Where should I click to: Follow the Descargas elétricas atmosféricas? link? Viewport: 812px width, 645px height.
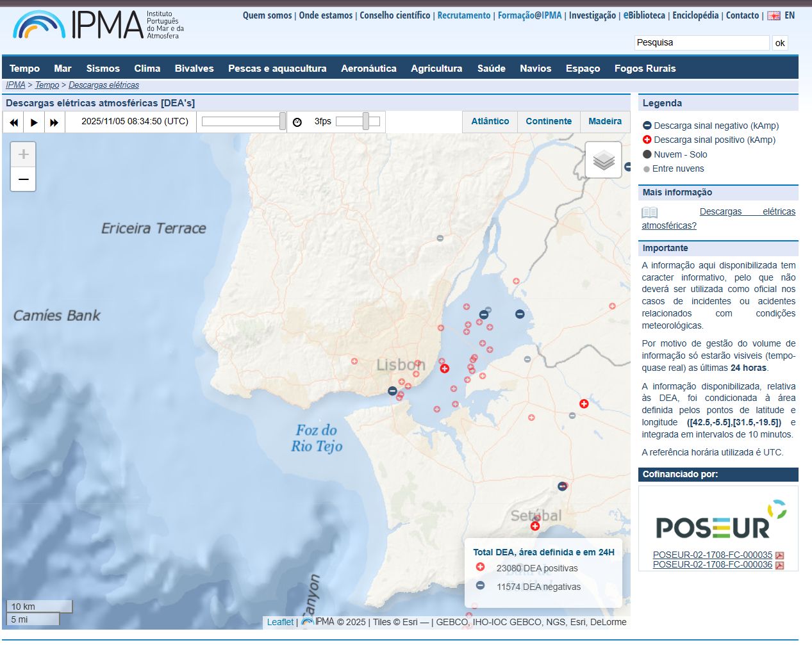[747, 211]
